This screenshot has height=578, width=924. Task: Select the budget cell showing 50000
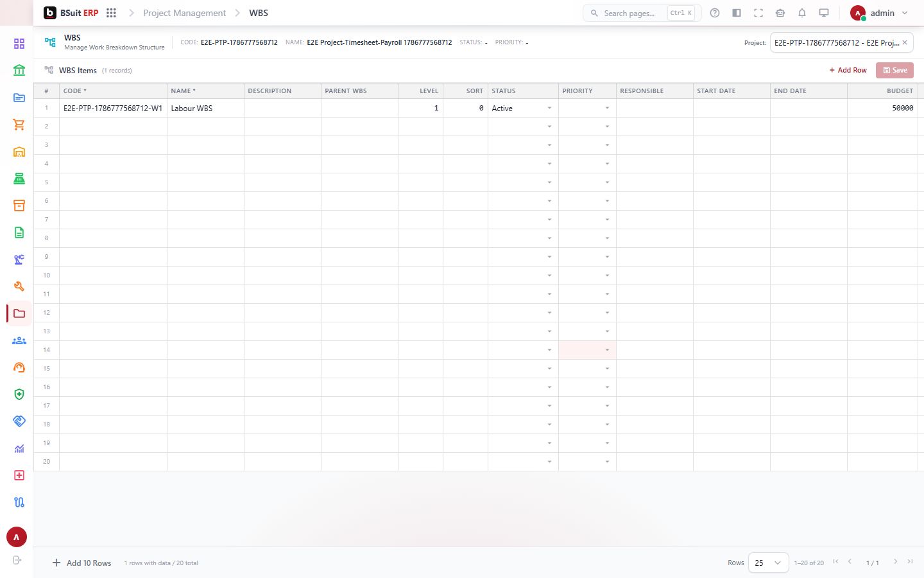[x=882, y=108]
